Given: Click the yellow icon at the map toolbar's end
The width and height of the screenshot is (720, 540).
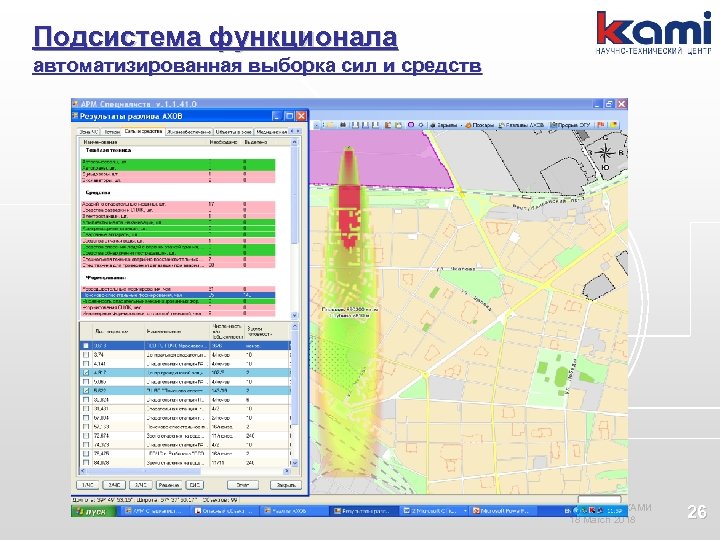Looking at the screenshot, I should 613,125.
